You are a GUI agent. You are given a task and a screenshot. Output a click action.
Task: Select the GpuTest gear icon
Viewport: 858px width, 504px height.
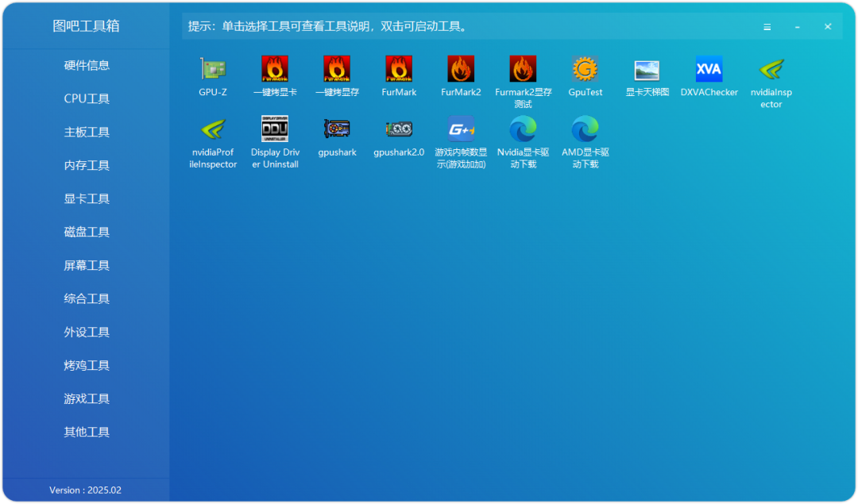pyautogui.click(x=585, y=69)
